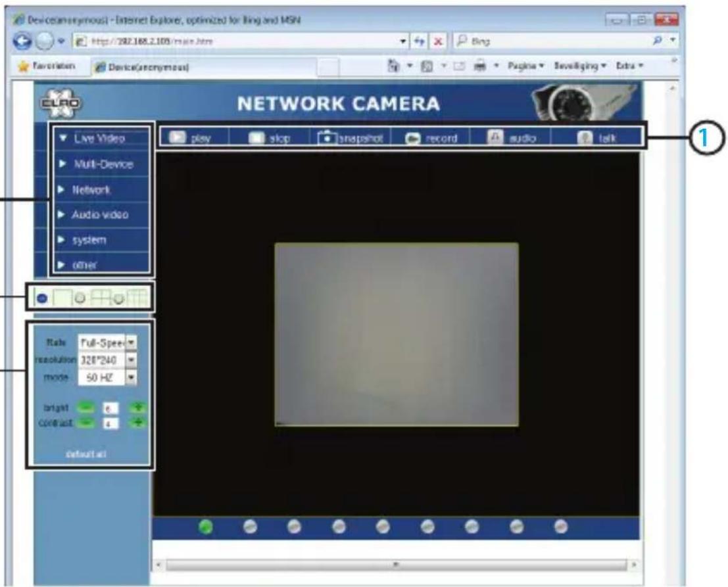This screenshot has height=587, width=728.
Task: Click the home icon in IE command bar
Action: pos(393,66)
